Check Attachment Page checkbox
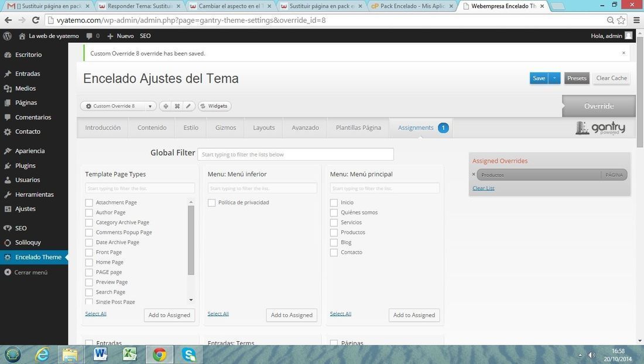The image size is (644, 364). pos(89,203)
